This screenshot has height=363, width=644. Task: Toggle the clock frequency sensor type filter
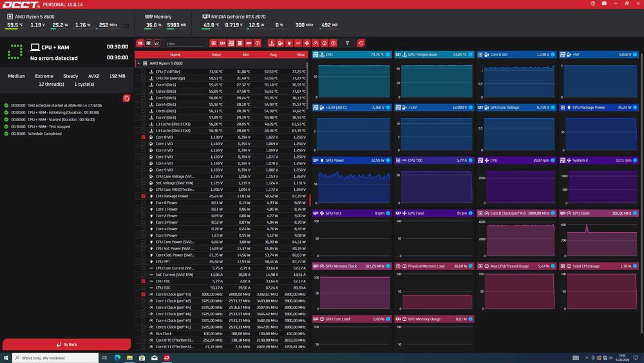(316, 43)
